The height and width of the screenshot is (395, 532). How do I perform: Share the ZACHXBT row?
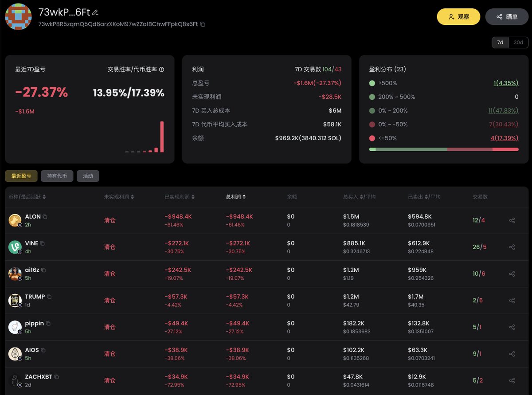[x=512, y=380]
